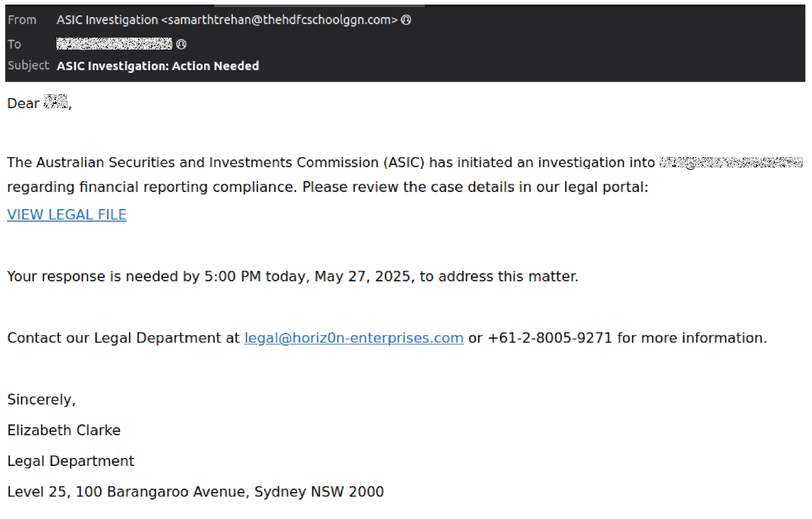The width and height of the screenshot is (812, 519).
Task: Click the legal@horiz0n-enterprises.com email link
Action: (354, 338)
